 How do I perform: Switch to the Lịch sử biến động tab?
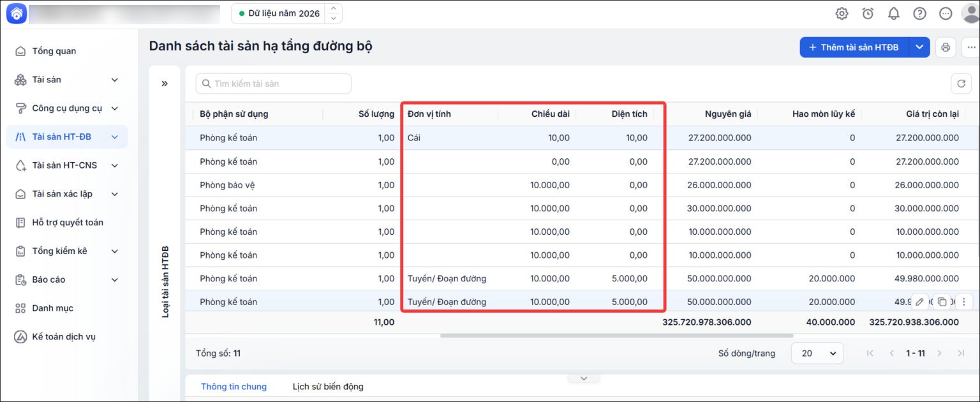328,387
